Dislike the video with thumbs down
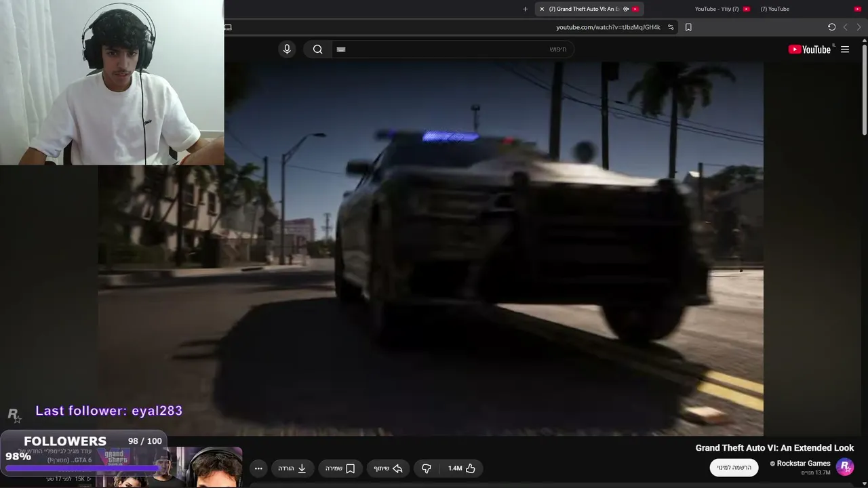The image size is (868, 488). click(427, 468)
